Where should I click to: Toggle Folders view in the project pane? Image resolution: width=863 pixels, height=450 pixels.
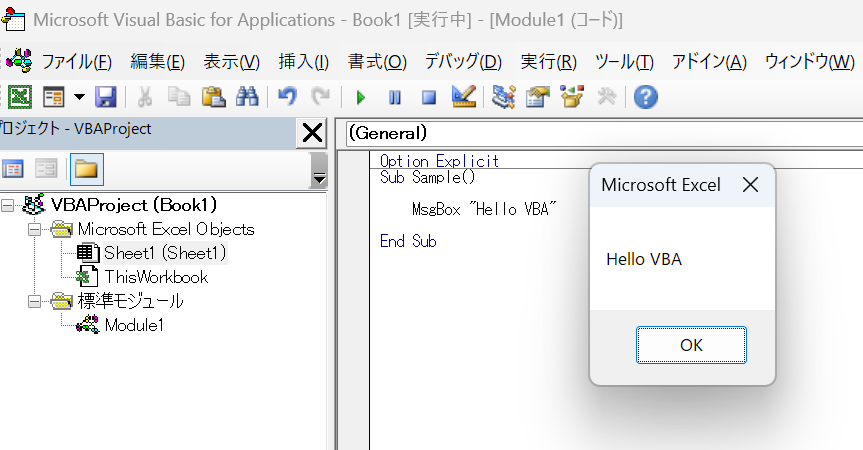coord(86,169)
